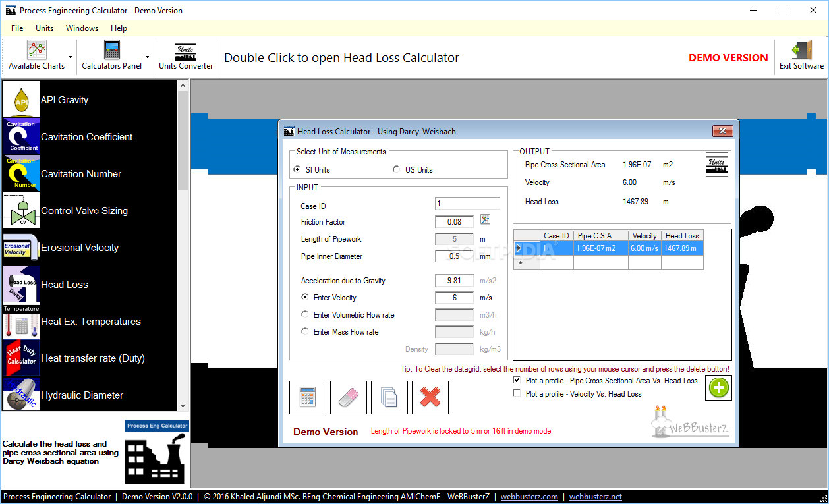This screenshot has width=829, height=504.
Task: Click the Case ID input field
Action: (467, 204)
